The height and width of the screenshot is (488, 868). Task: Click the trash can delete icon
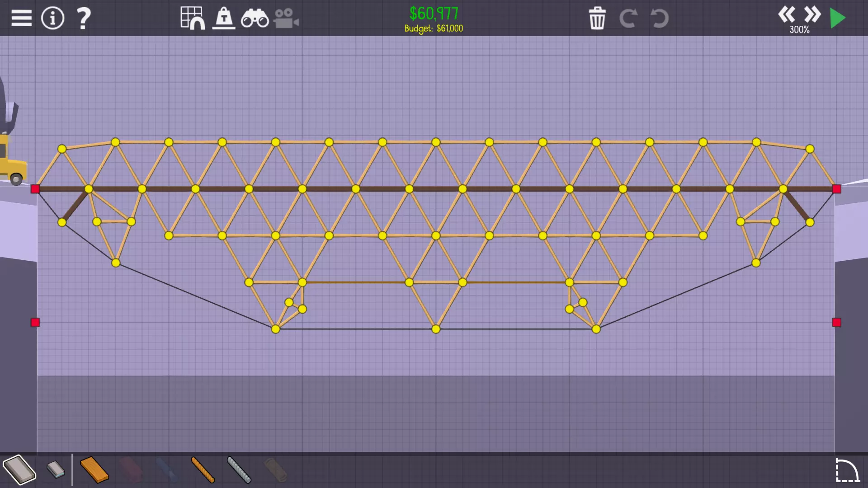(597, 18)
